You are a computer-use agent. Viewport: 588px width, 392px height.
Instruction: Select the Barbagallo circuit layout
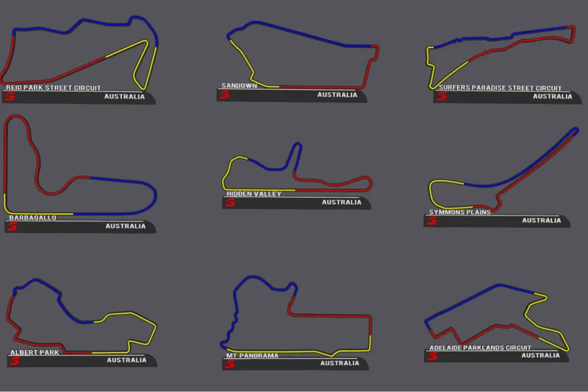point(80,165)
